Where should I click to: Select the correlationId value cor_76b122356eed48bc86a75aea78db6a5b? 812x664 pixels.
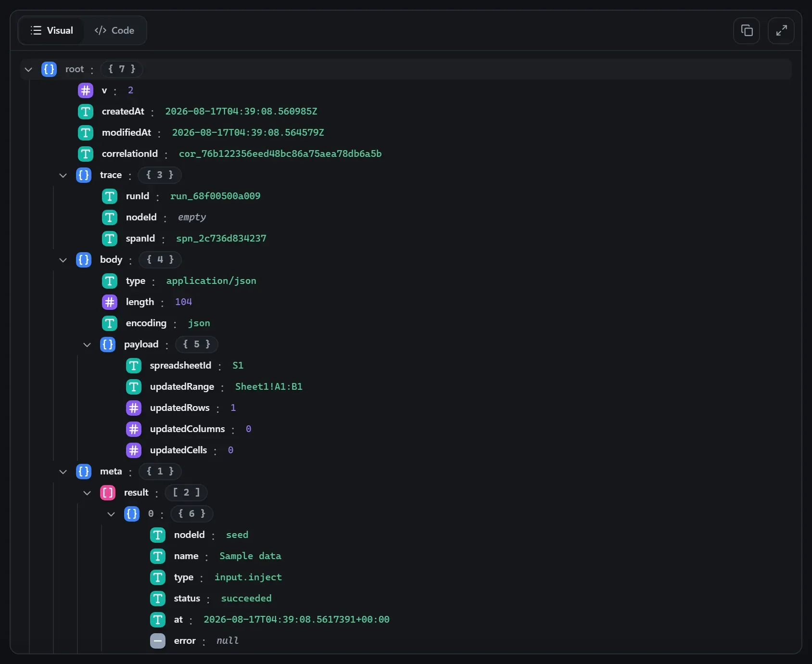pyautogui.click(x=280, y=154)
